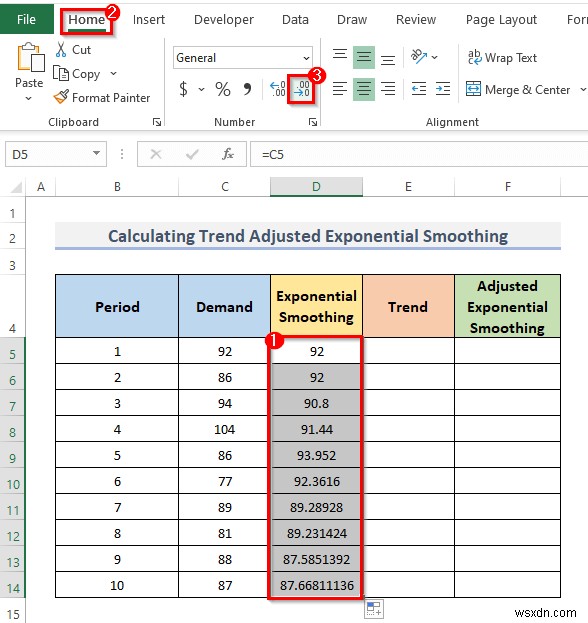Toggle Center horizontal alignment
The image size is (588, 623).
(x=364, y=89)
